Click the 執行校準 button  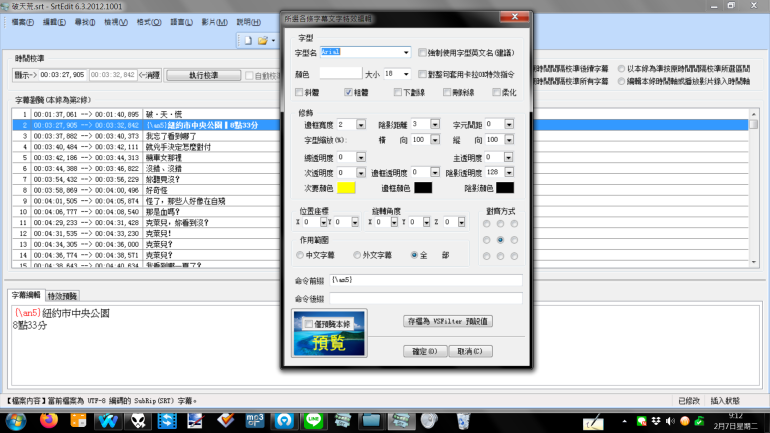coord(203,75)
